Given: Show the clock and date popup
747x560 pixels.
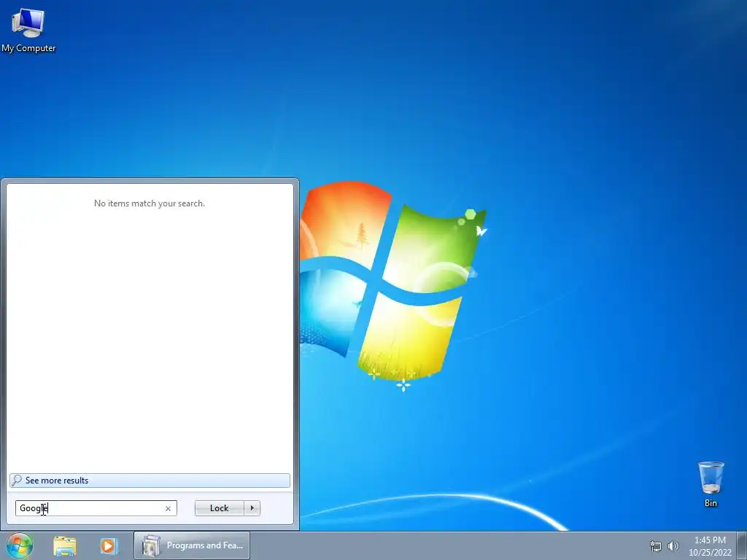Looking at the screenshot, I should pos(710,546).
